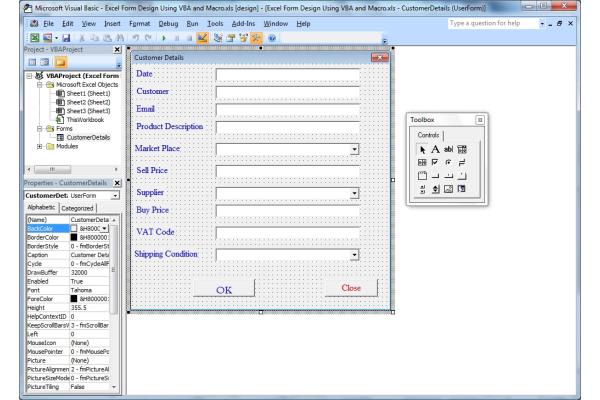
Task: Open the BackColor property dropdown arrow
Action: coord(104,229)
